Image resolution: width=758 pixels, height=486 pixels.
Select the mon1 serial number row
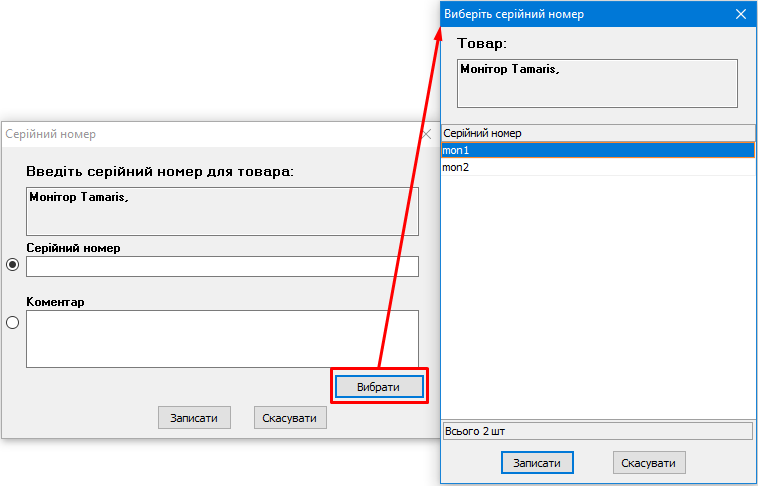click(x=597, y=150)
